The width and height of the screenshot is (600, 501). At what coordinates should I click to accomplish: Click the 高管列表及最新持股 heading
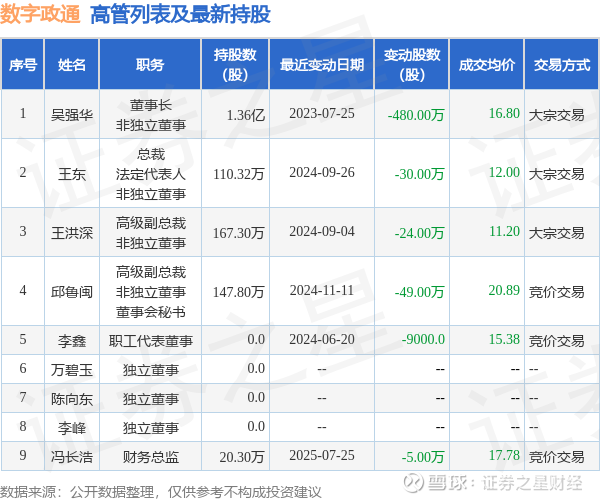click(x=180, y=14)
